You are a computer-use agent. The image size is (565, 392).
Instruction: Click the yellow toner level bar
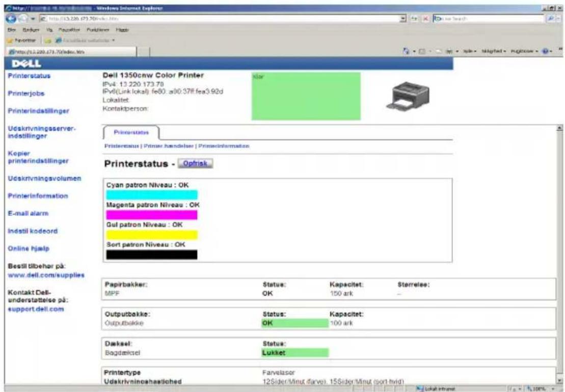[x=152, y=235]
